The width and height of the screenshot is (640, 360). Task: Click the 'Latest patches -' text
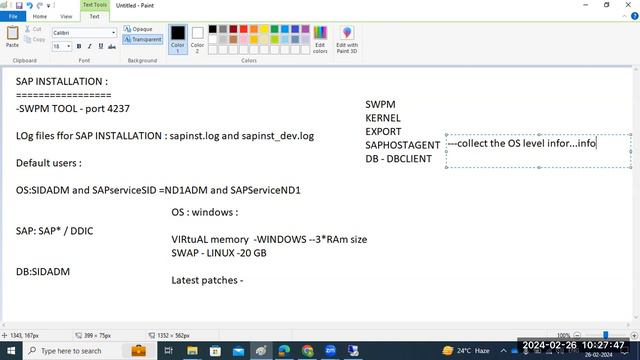pos(207,280)
